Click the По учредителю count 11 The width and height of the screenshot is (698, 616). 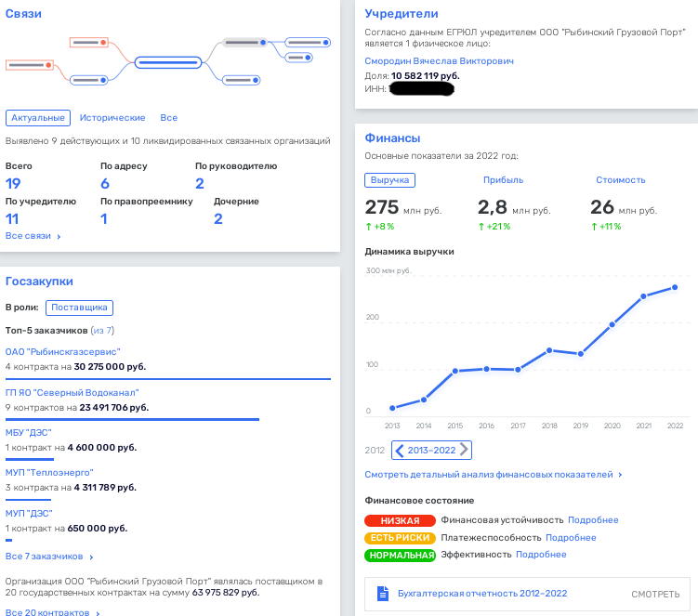(x=12, y=219)
